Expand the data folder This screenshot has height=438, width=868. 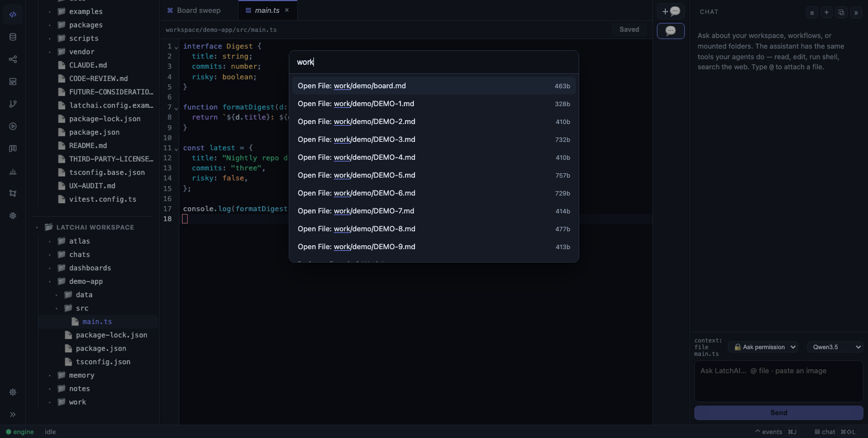tap(56, 295)
